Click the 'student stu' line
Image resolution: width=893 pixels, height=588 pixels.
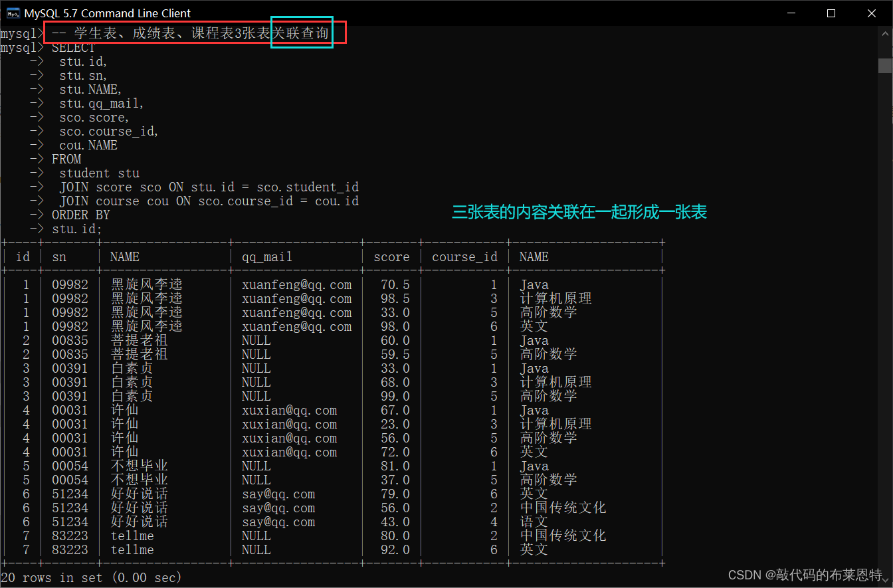click(x=99, y=173)
